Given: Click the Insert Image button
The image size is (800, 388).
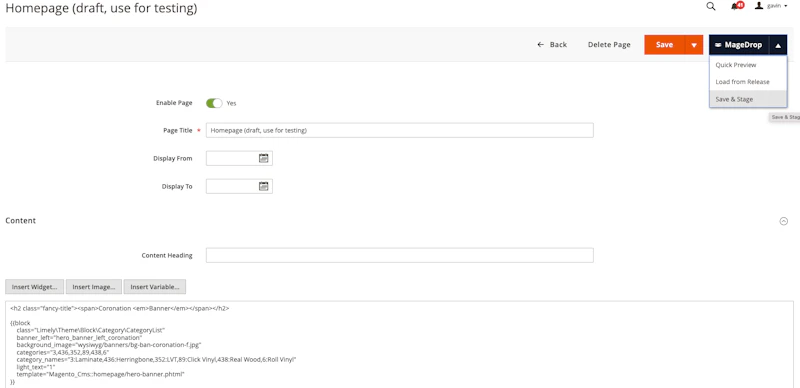Looking at the screenshot, I should 94,287.
